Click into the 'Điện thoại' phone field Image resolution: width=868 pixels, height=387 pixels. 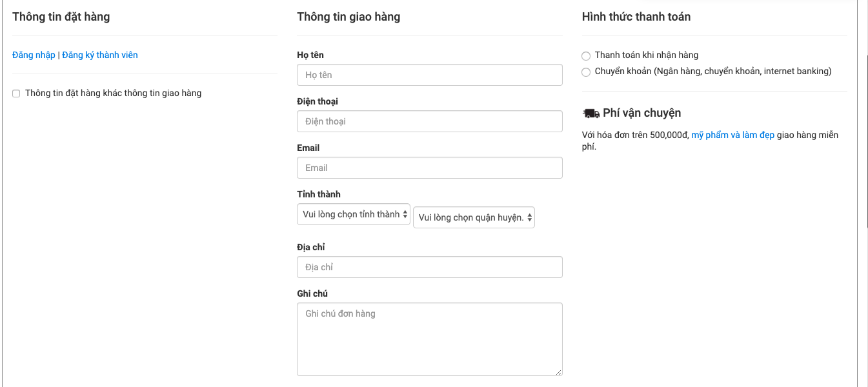[430, 121]
